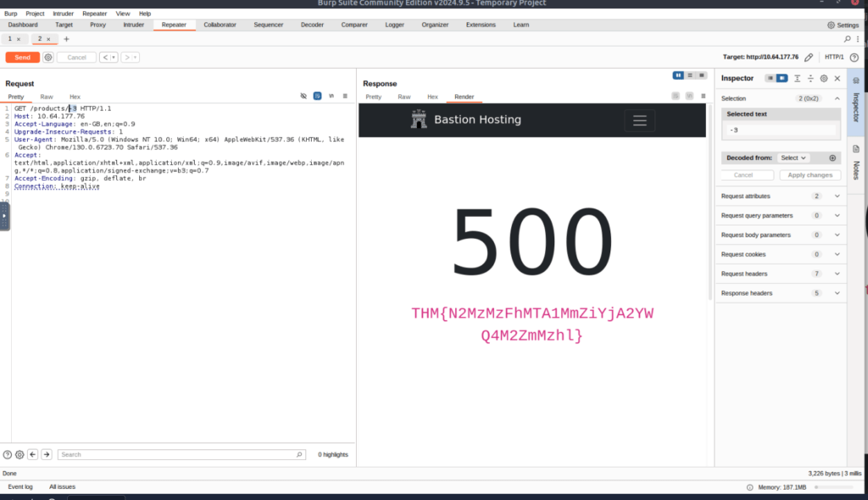Open search settings gear below Request
Screen dimensions: 868x500
click(19, 454)
